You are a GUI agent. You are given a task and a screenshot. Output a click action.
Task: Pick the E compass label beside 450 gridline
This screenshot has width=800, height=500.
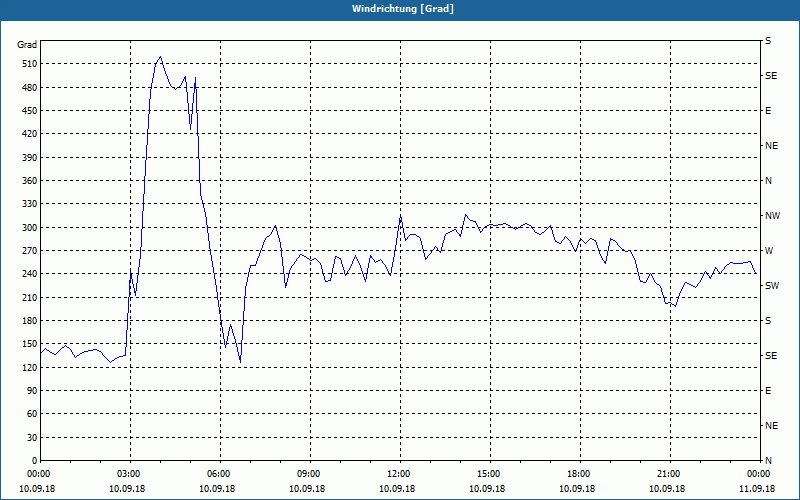tap(768, 111)
